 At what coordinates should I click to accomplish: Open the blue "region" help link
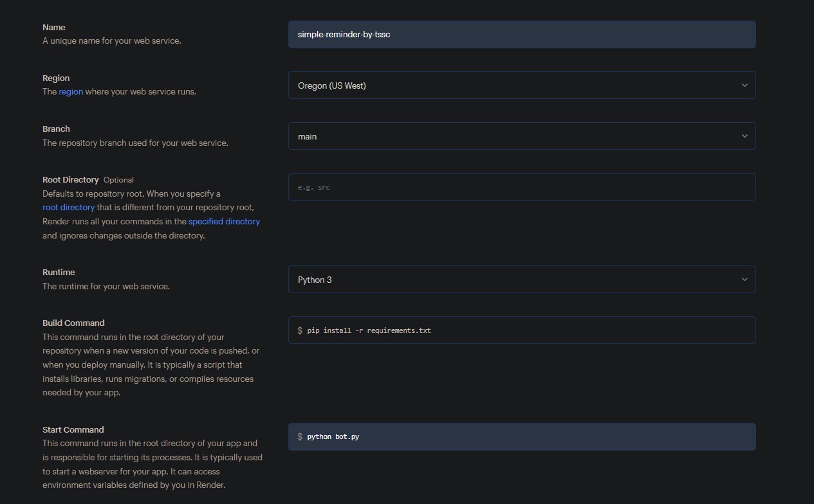pos(71,92)
